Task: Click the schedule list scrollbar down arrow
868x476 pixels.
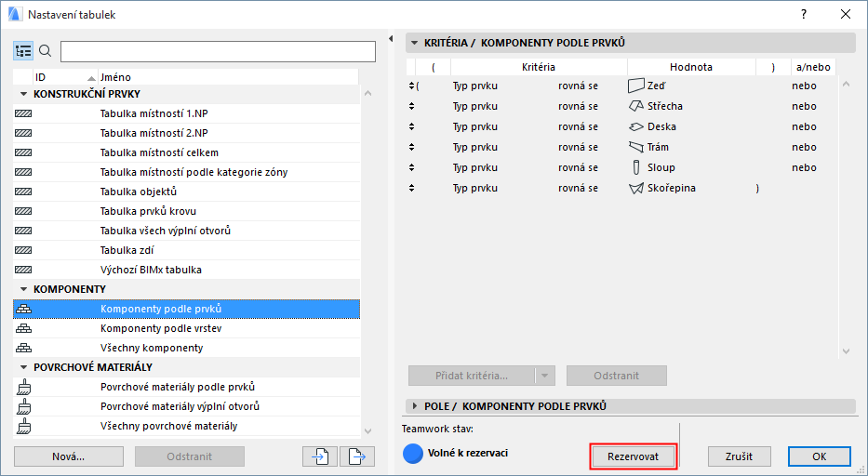Action: click(x=368, y=431)
